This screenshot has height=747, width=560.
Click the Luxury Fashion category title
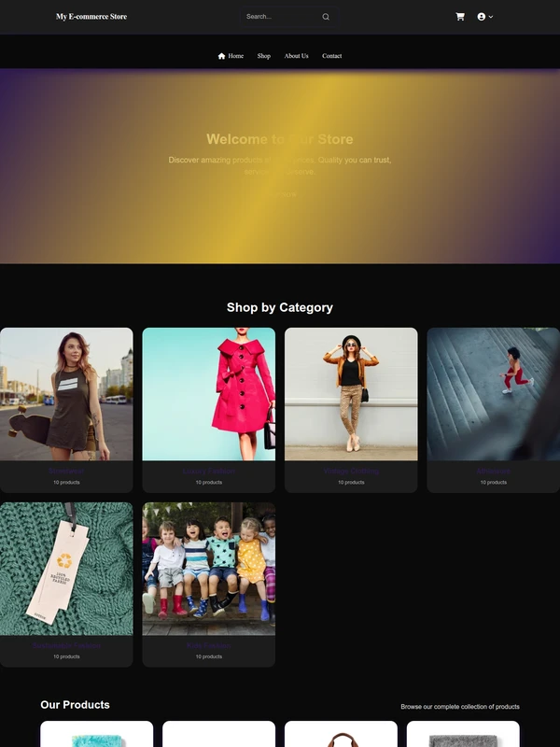[x=208, y=472]
